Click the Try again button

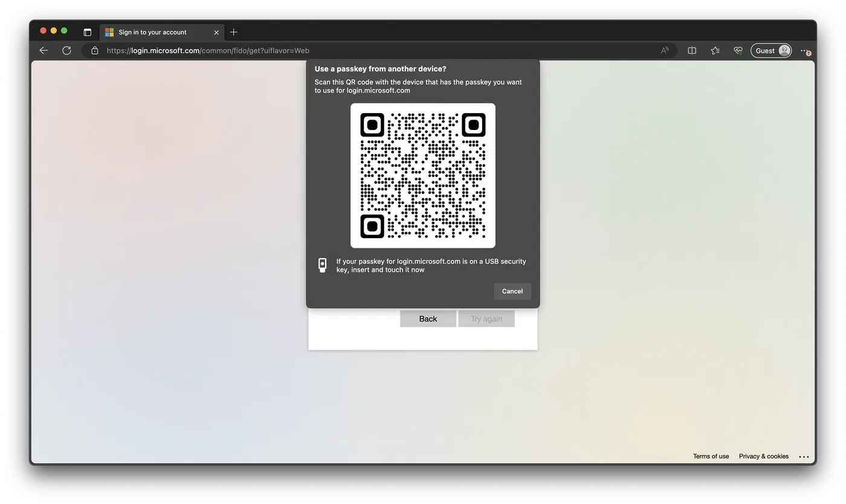click(486, 318)
